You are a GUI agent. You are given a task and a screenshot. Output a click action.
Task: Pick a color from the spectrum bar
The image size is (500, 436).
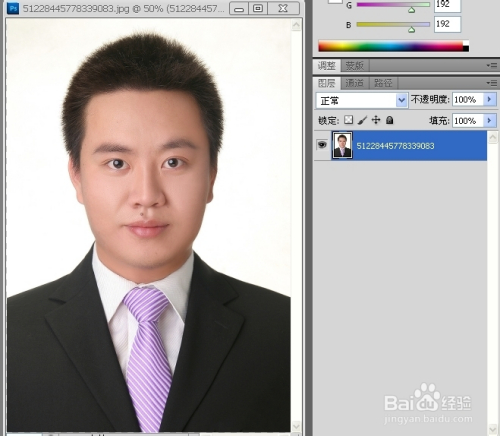tap(393, 46)
